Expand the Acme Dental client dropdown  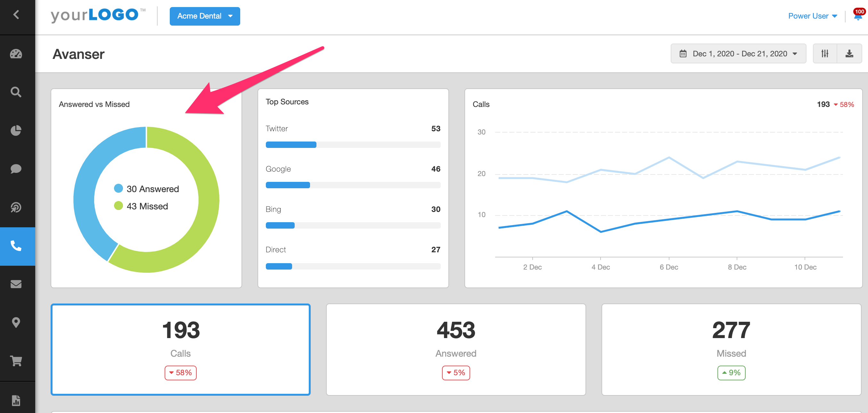205,16
